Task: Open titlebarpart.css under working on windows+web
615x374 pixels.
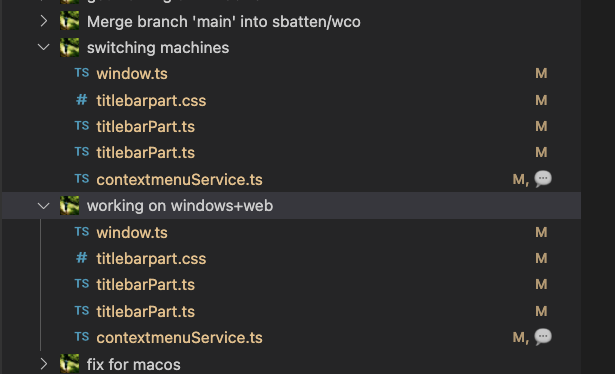Action: (151, 259)
